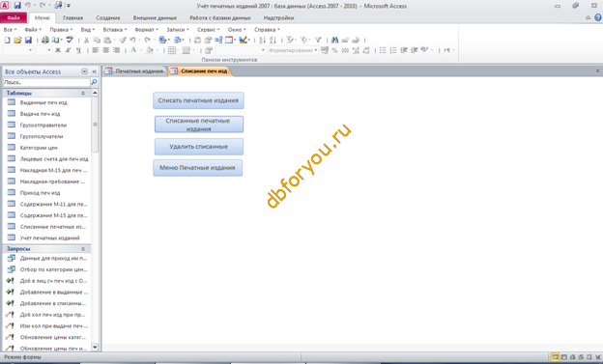The image size is (603, 364).
Task: Toggle center text alignment
Action: 105,50
